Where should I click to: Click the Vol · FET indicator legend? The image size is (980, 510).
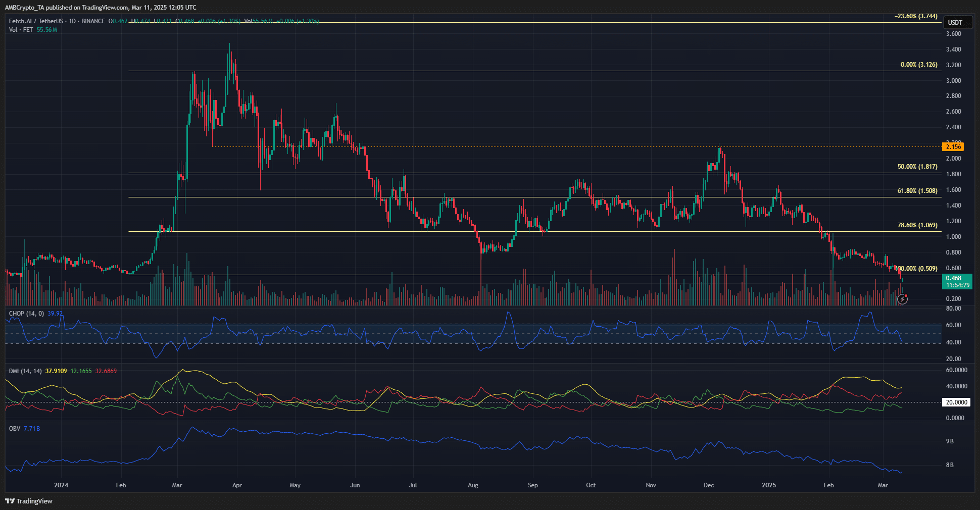(21, 30)
